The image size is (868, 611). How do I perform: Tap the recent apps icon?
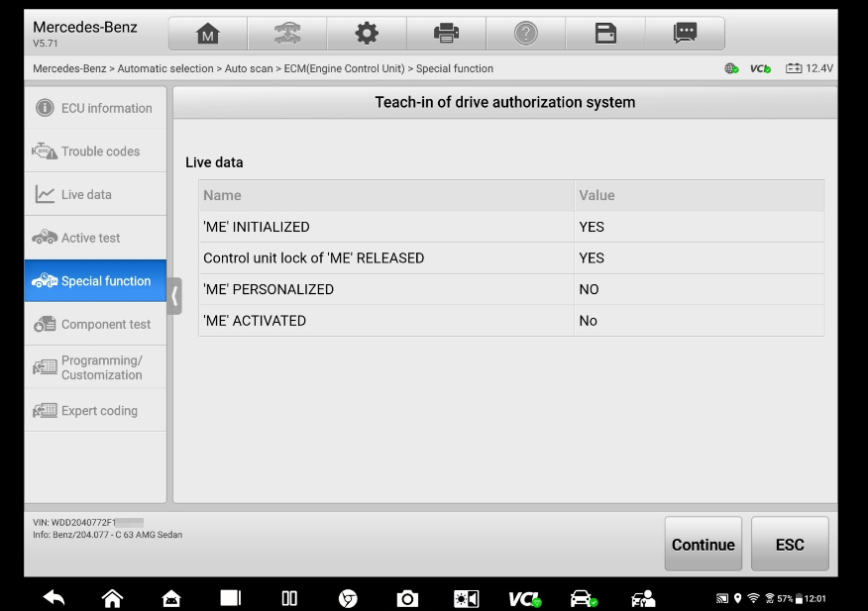[x=230, y=598]
